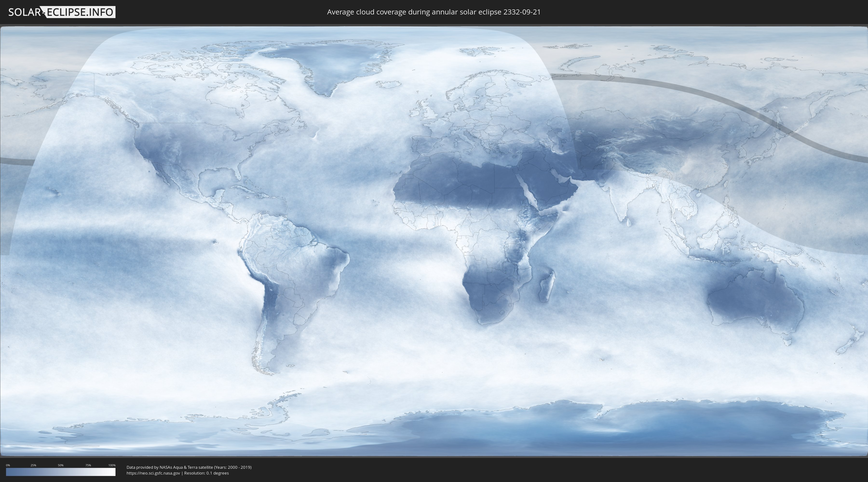Click the 100% legend label
Screen dimensions: 868x482
pyautogui.click(x=112, y=465)
